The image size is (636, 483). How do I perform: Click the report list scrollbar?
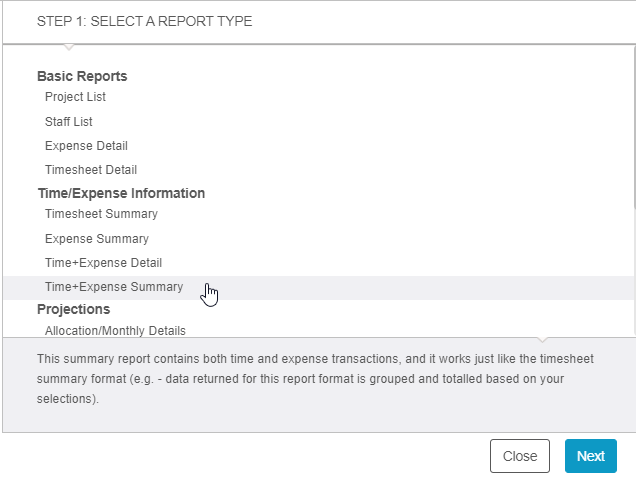point(634,128)
